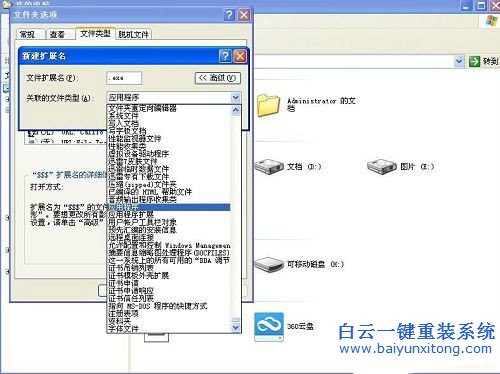Close the 文件夹选项 dialog
This screenshot has width=500, height=374.
click(x=244, y=15)
